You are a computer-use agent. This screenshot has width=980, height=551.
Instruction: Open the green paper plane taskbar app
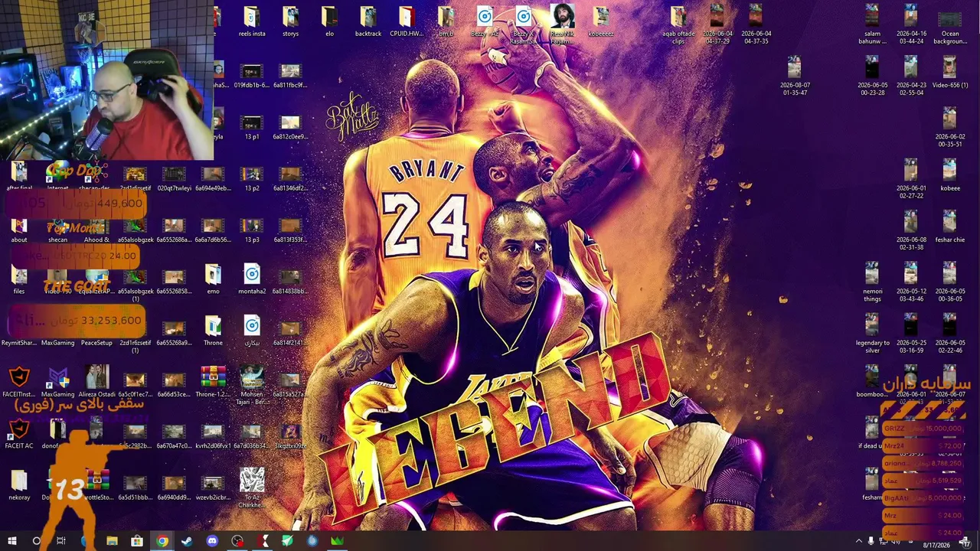287,541
